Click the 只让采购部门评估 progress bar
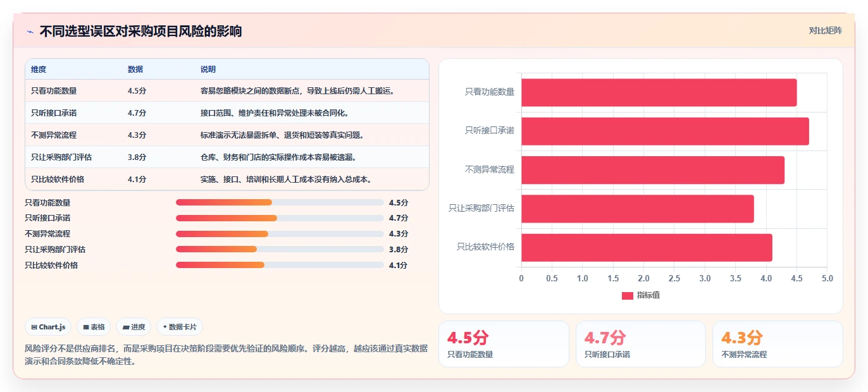 [x=280, y=250]
